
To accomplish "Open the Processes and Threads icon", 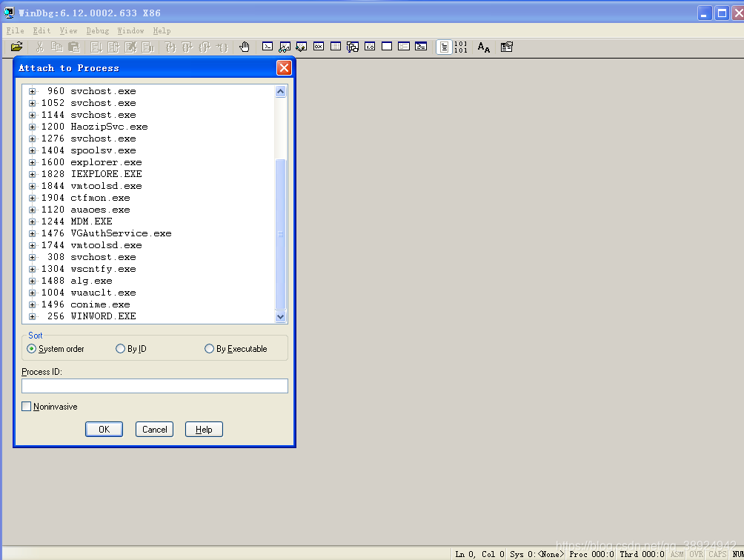I will click(x=404, y=47).
